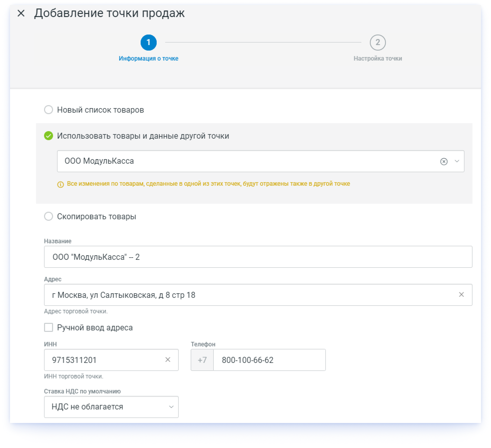This screenshot has width=491, height=448.
Task: Click into the Название input field
Action: (258, 257)
